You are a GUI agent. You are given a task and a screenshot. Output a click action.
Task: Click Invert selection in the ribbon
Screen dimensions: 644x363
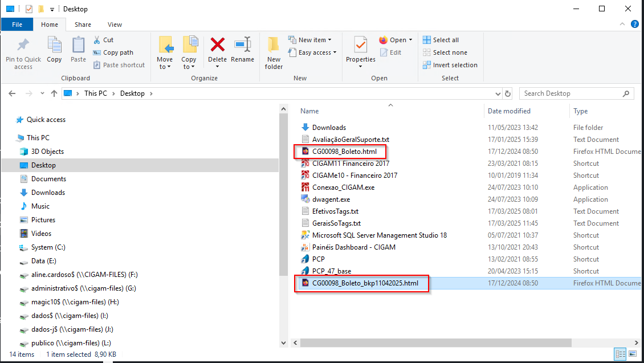pos(450,65)
